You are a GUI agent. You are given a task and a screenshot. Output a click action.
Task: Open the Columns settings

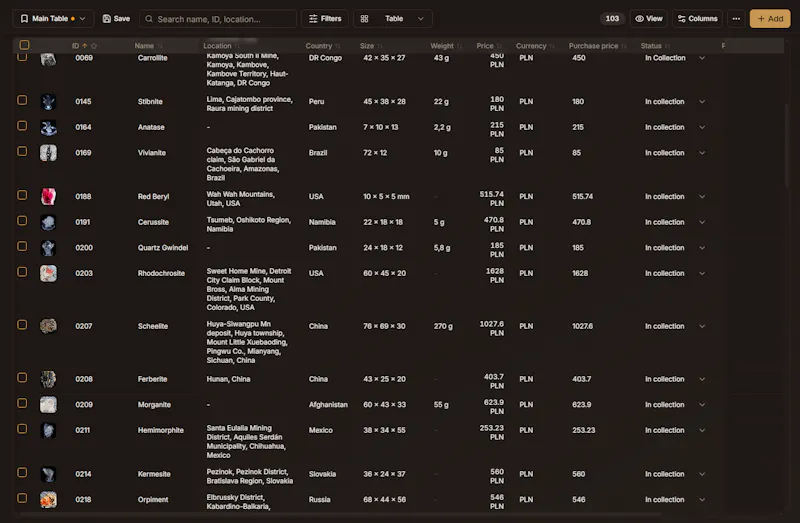pyautogui.click(x=697, y=19)
